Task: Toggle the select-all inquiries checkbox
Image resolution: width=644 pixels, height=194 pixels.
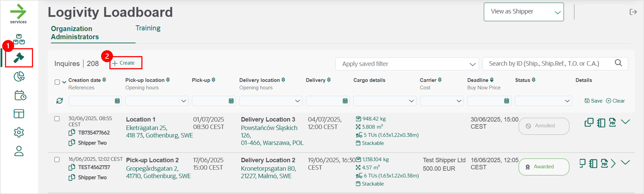Action: click(x=57, y=82)
